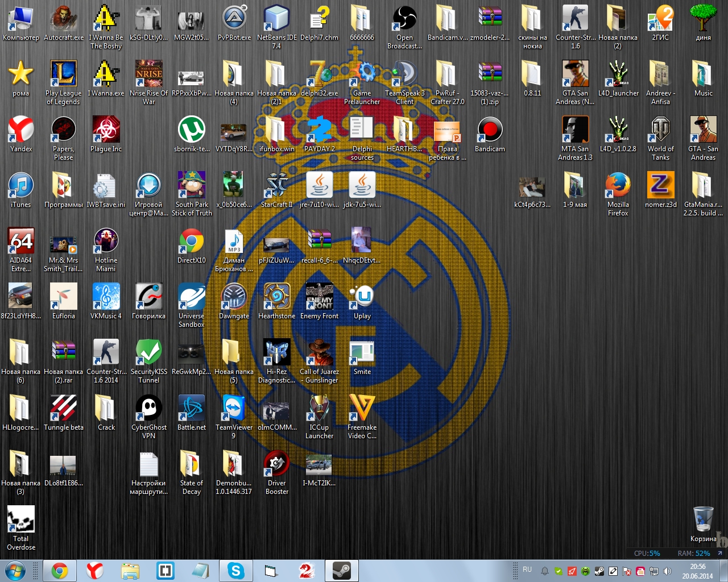Open the zmodeler-2 archive file
The width and height of the screenshot is (728, 582).
coord(490,23)
